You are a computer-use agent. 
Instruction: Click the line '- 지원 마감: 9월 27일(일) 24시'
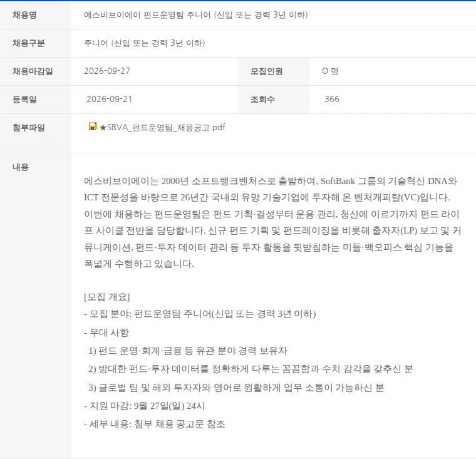click(145, 406)
